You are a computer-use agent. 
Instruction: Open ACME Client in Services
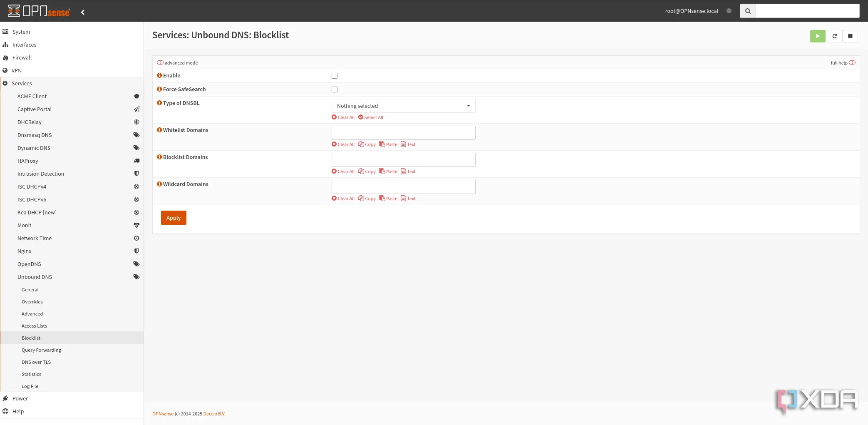point(72,96)
